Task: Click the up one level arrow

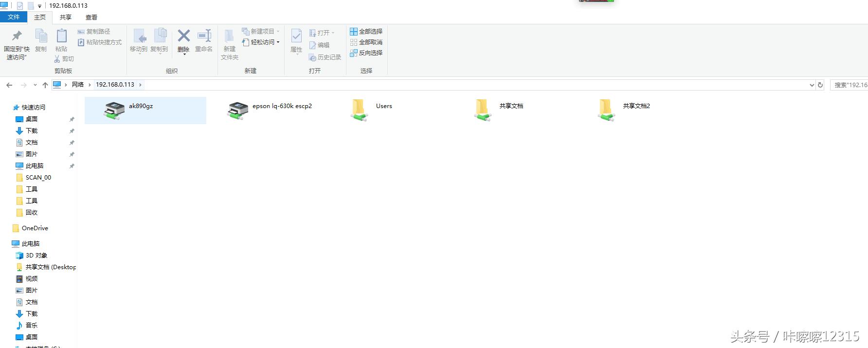Action: [x=45, y=85]
